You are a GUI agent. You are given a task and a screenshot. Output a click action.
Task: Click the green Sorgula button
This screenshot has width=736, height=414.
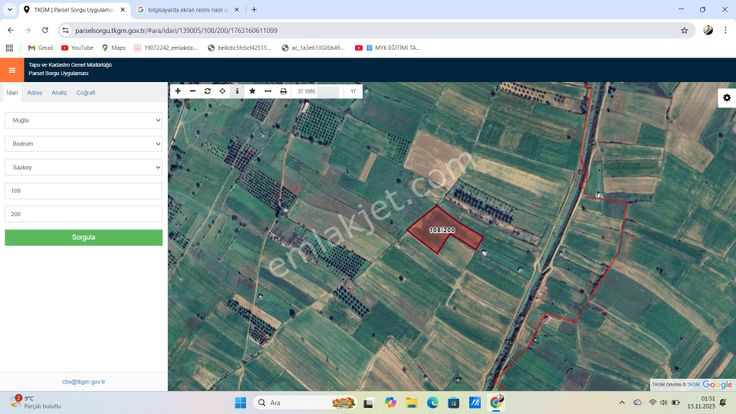(83, 238)
